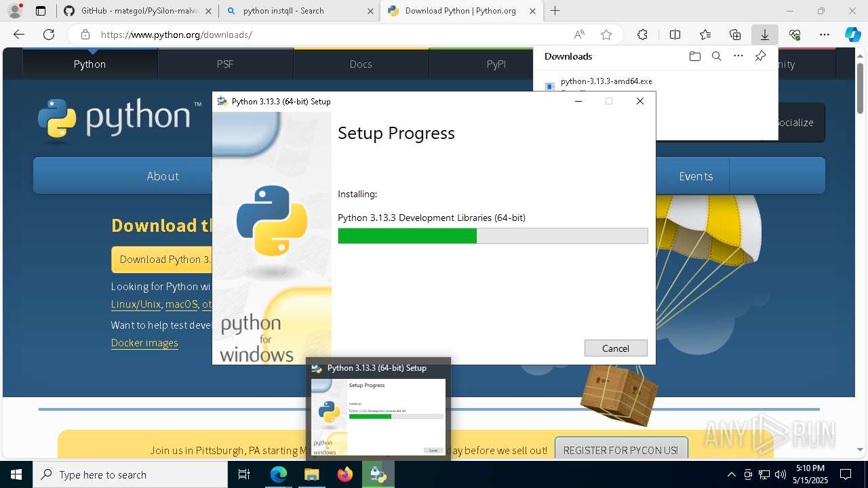
Task: Open the Extensions puzzle icon
Action: pos(642,35)
